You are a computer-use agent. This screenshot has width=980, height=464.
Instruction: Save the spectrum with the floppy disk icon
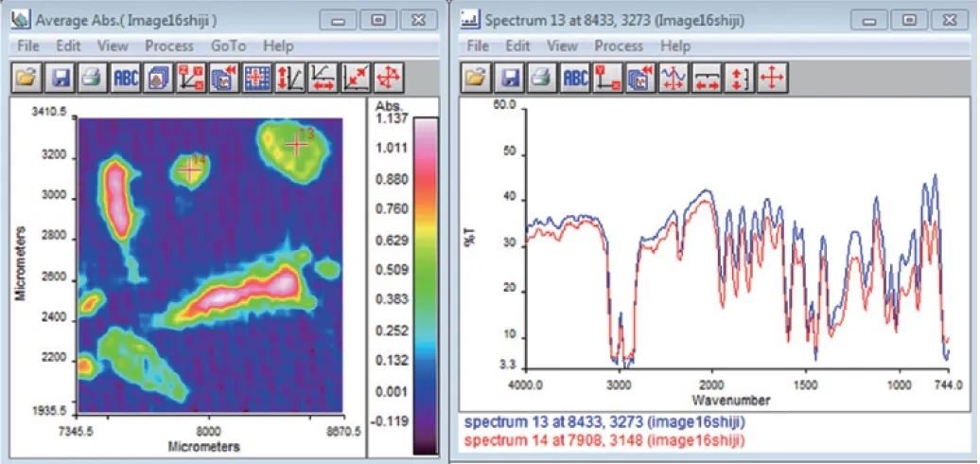click(x=509, y=78)
